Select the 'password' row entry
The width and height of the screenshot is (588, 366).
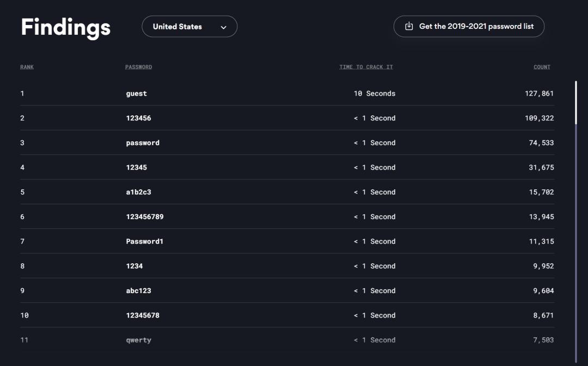(x=143, y=143)
